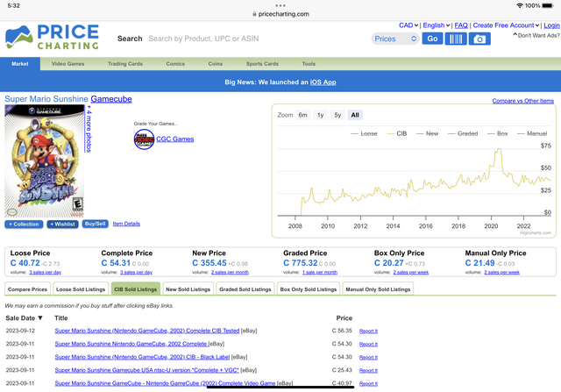
Task: Open the Tools menu
Action: click(x=309, y=64)
